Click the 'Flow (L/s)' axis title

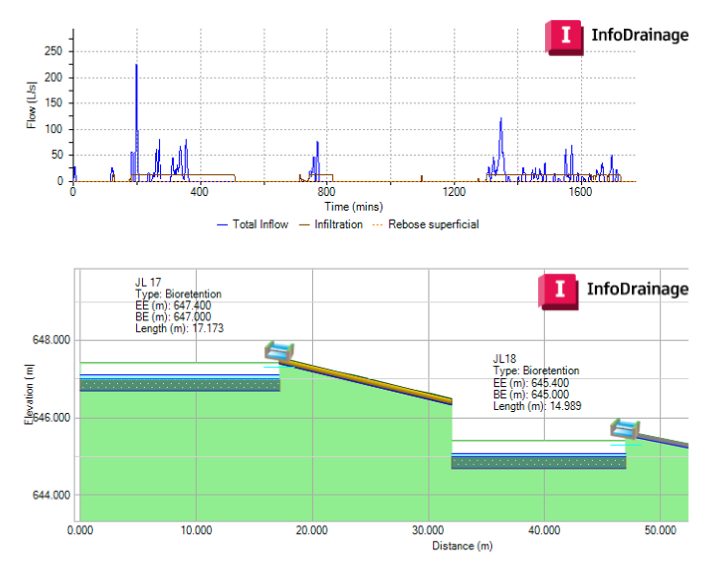(31, 105)
